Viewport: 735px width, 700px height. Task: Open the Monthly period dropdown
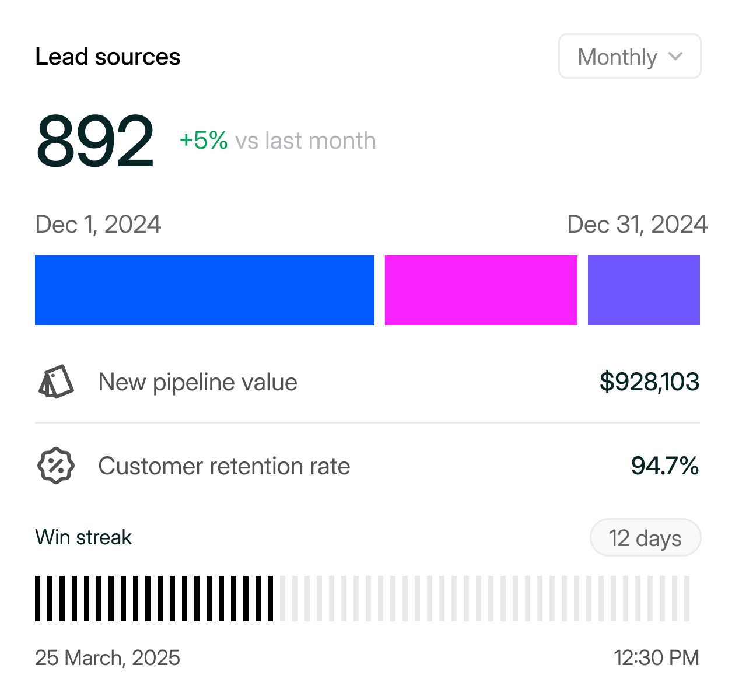(629, 57)
